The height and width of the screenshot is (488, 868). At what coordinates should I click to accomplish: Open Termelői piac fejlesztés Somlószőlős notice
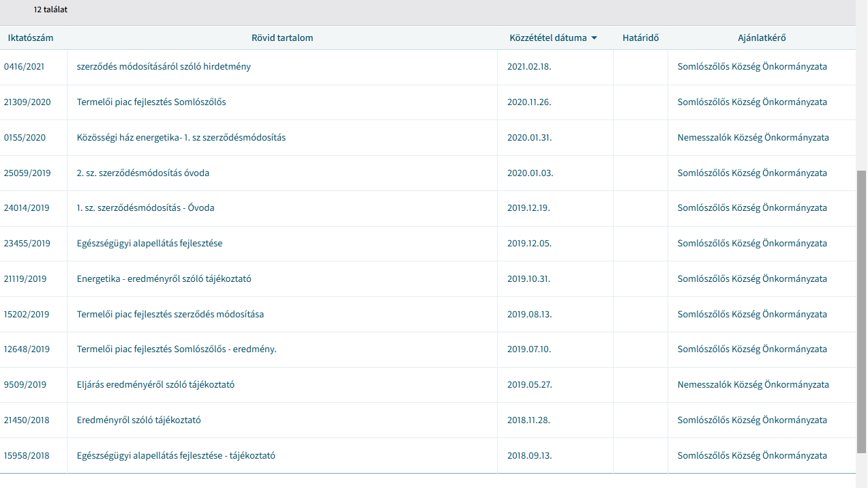point(151,102)
